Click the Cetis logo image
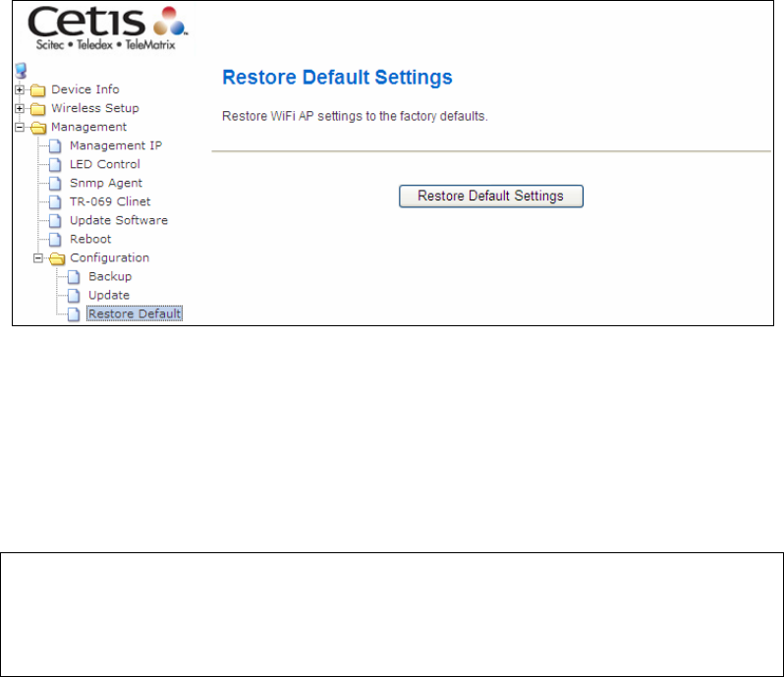Screen dimensions: 784x677 click(107, 28)
